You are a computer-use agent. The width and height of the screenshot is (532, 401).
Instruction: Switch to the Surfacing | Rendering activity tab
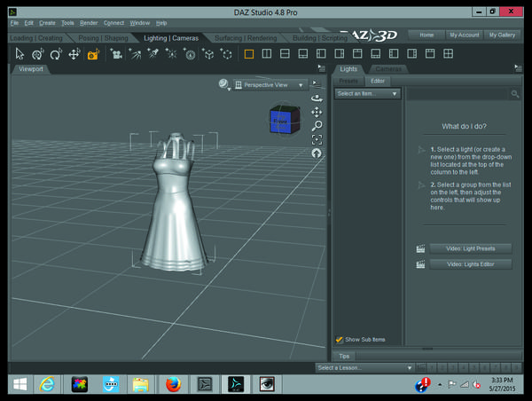(x=246, y=38)
